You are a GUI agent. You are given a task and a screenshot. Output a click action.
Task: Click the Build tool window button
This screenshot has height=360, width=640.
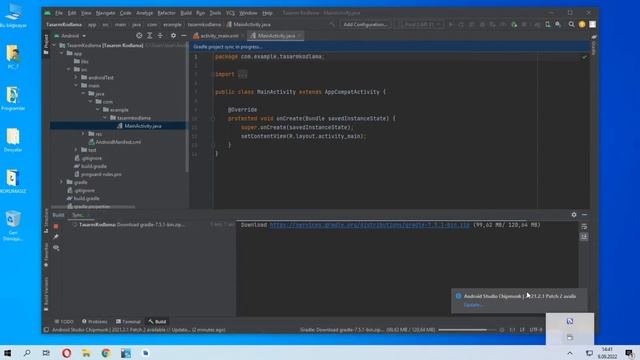157,322
